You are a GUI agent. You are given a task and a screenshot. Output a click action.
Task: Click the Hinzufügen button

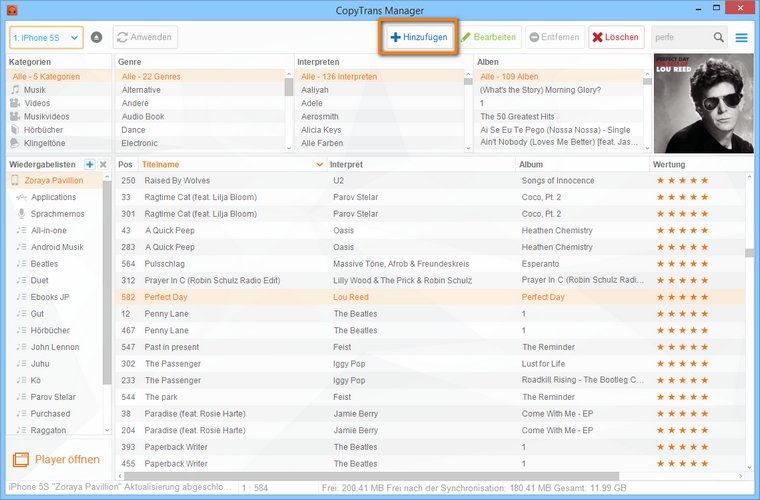pos(419,37)
